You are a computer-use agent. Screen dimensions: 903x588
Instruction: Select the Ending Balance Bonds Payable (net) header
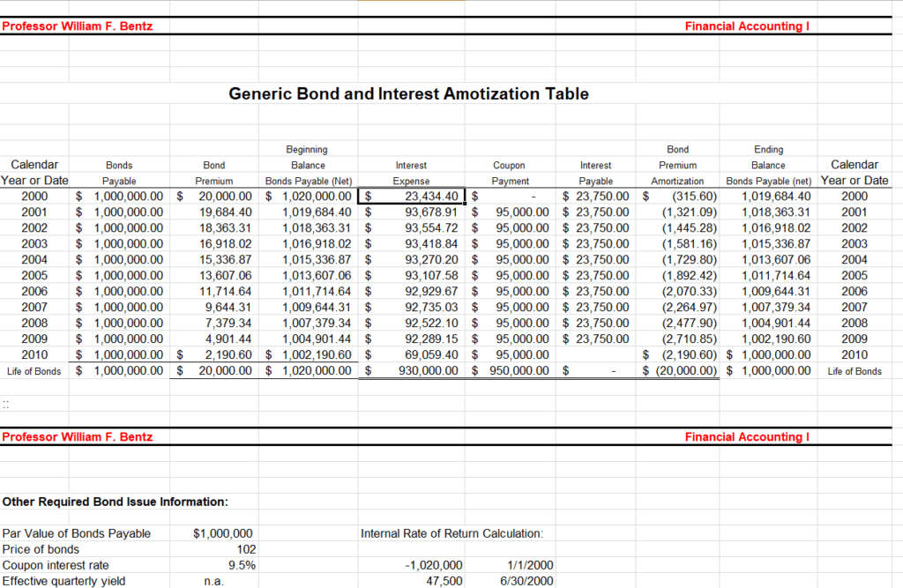point(768,165)
